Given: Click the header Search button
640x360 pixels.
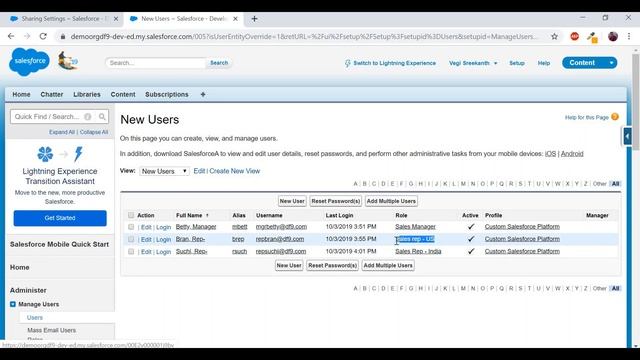Looking at the screenshot, I should coord(219,63).
